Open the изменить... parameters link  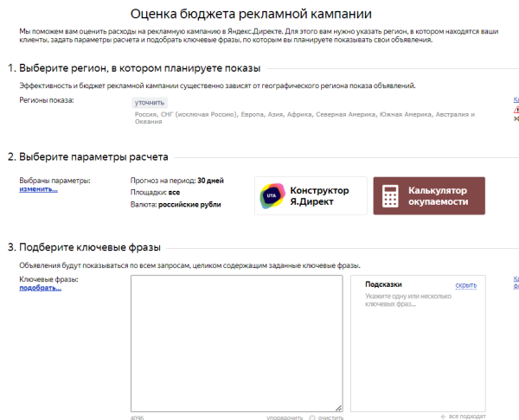[38, 189]
